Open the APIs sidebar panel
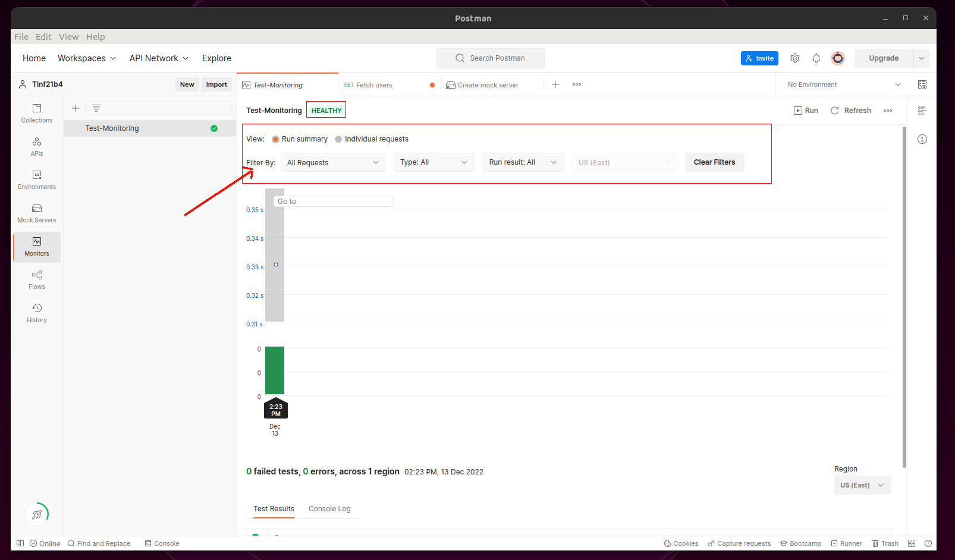 (36, 147)
